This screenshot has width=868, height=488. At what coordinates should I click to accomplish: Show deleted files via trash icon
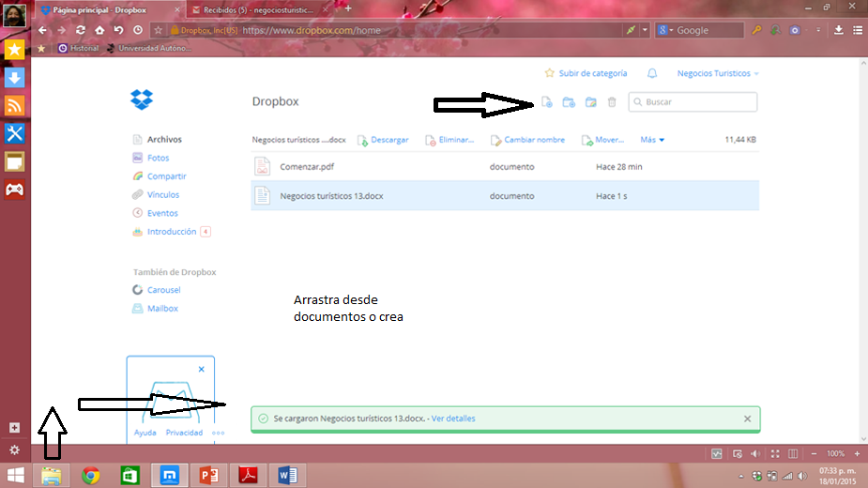pyautogui.click(x=612, y=102)
